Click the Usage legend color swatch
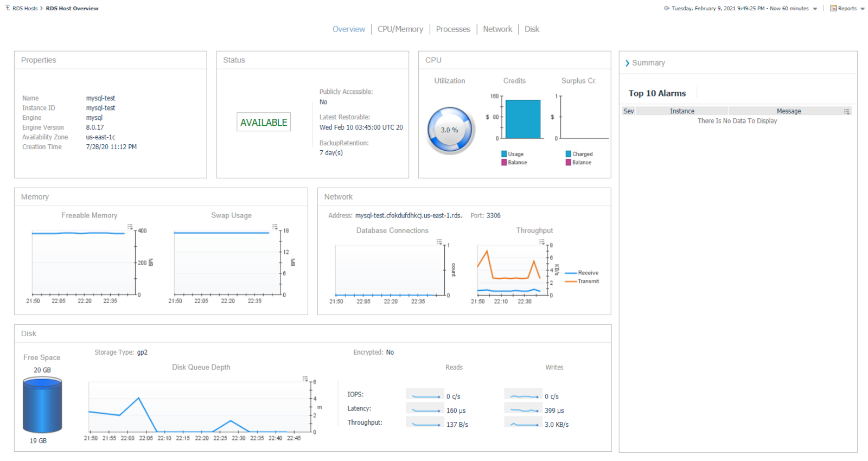The height and width of the screenshot is (461, 868). point(504,154)
